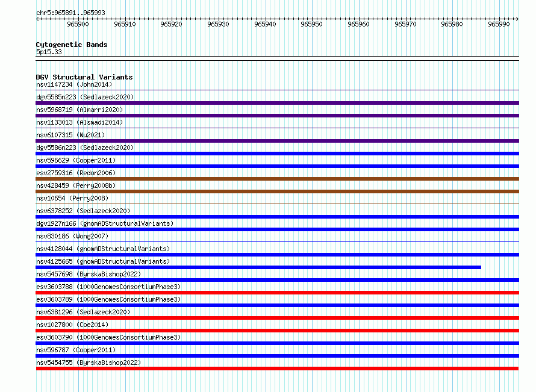Image resolution: width=536 pixels, height=392 pixels.
Task: Click the nsv1133013 (Alsmadi2014) variant label
Action: [79, 122]
